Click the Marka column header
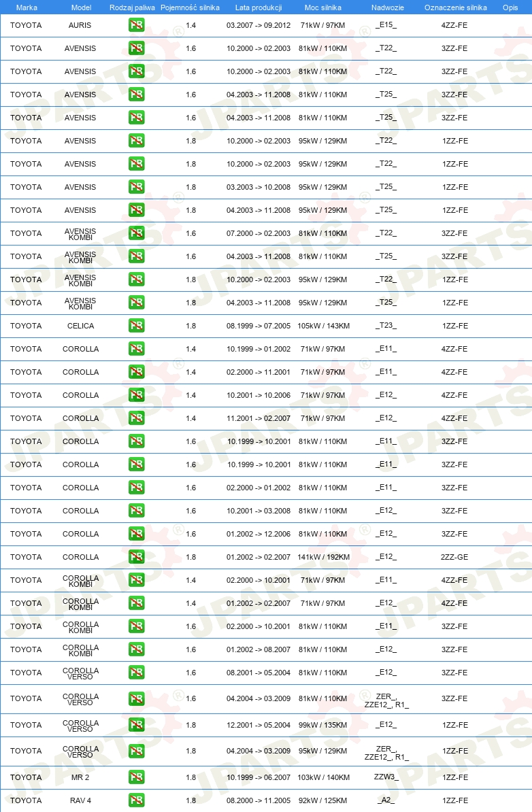The height and width of the screenshot is (812, 532). click(27, 7)
